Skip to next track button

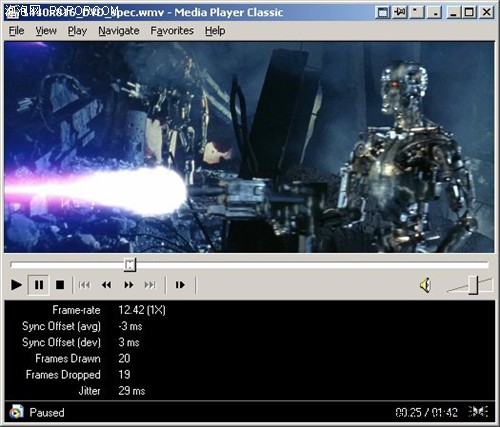tap(150, 285)
